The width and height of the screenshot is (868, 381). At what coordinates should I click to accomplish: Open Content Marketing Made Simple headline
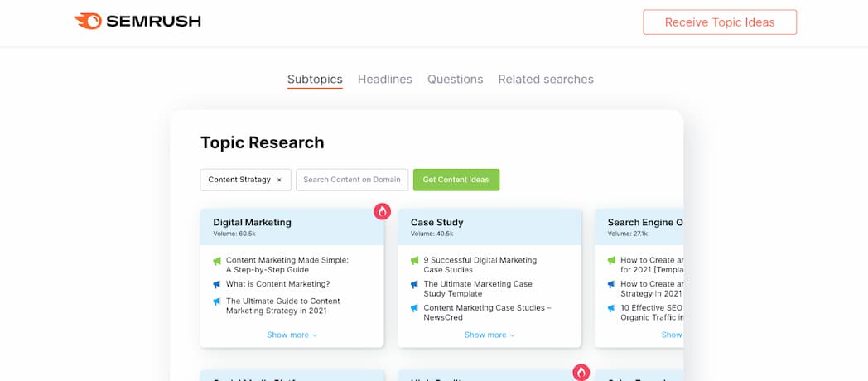(287, 265)
